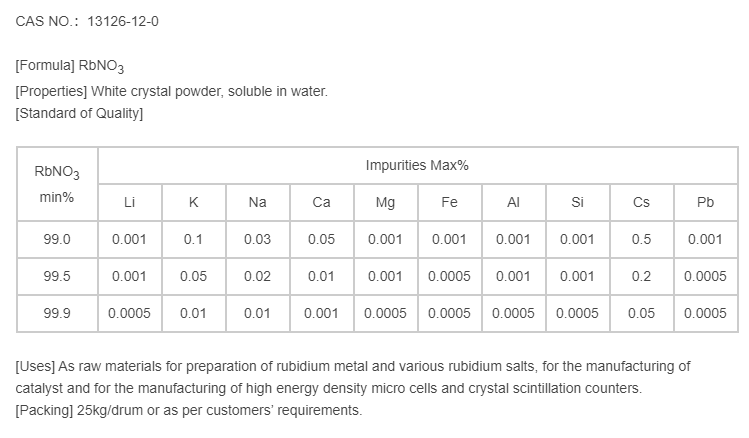Click the Pb column header

pyautogui.click(x=705, y=202)
